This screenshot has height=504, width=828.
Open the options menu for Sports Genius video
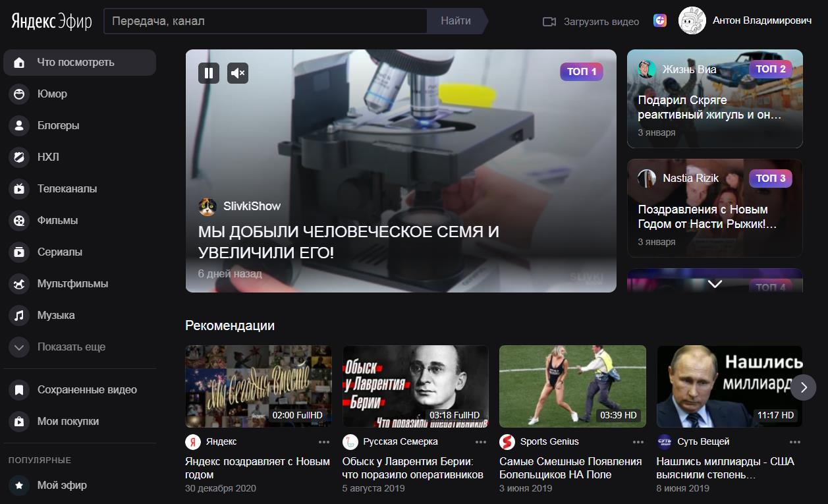point(638,442)
